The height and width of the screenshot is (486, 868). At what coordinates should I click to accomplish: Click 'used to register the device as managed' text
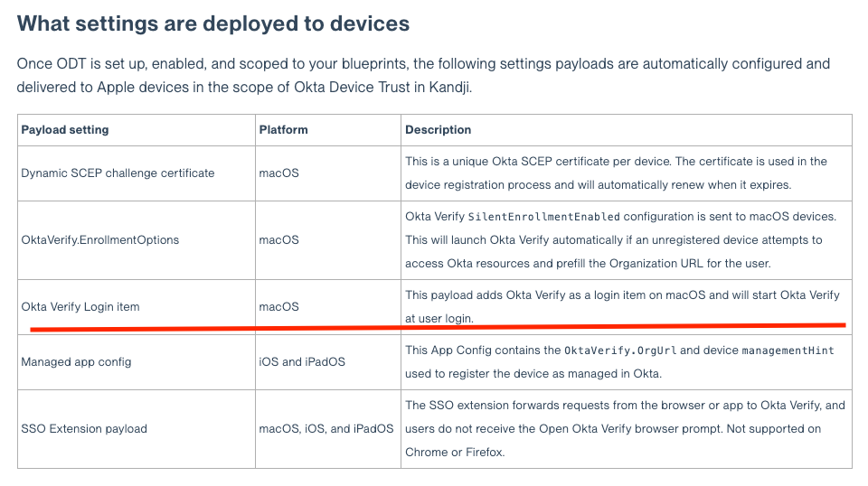[x=533, y=374]
